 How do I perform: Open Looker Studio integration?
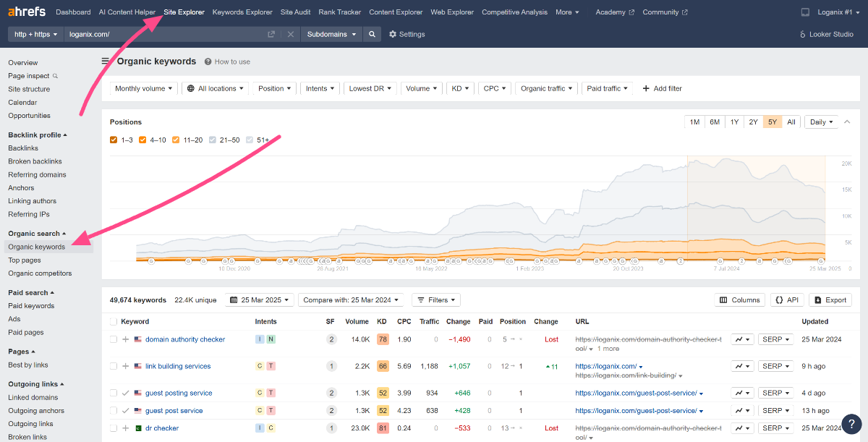(827, 34)
